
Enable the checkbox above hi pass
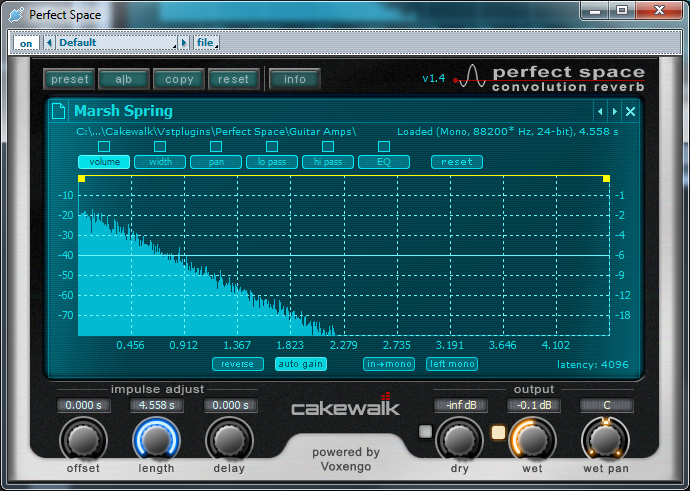[x=328, y=146]
